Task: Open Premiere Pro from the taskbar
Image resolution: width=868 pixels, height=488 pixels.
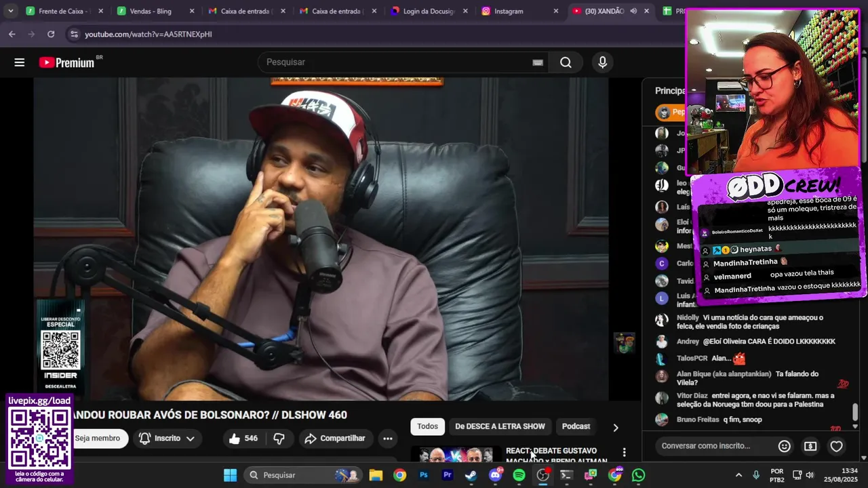Action: tap(448, 475)
